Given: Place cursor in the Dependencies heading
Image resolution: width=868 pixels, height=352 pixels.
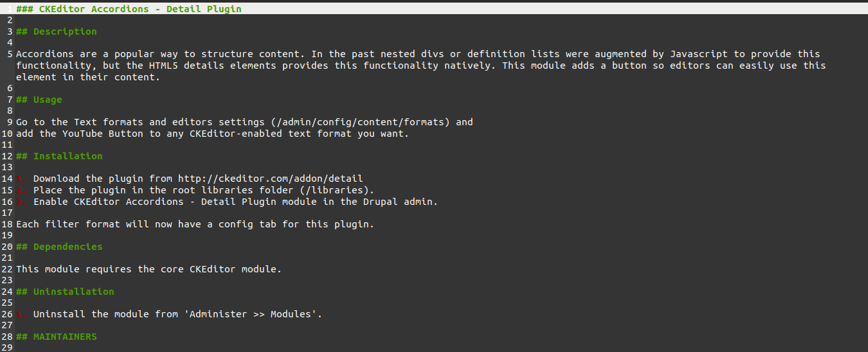Looking at the screenshot, I should [x=68, y=247].
